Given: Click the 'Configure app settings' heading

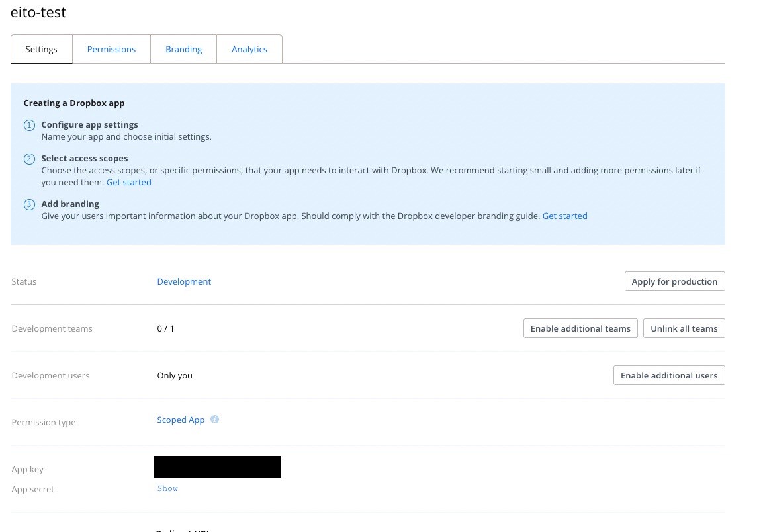Looking at the screenshot, I should point(90,125).
